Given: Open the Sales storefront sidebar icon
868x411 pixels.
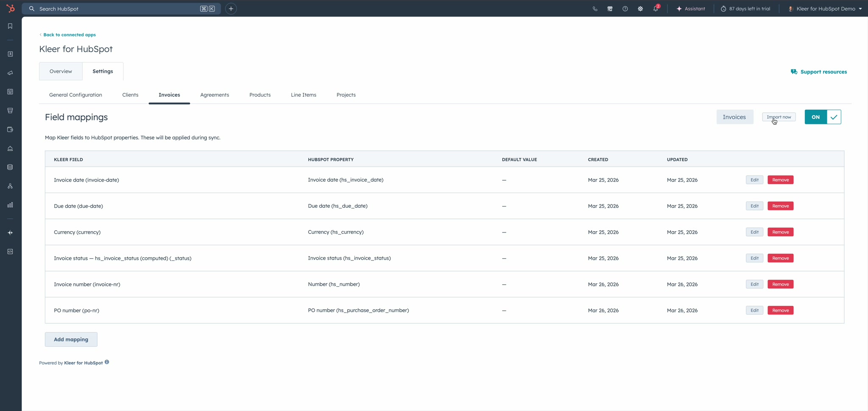Looking at the screenshot, I should click(10, 111).
